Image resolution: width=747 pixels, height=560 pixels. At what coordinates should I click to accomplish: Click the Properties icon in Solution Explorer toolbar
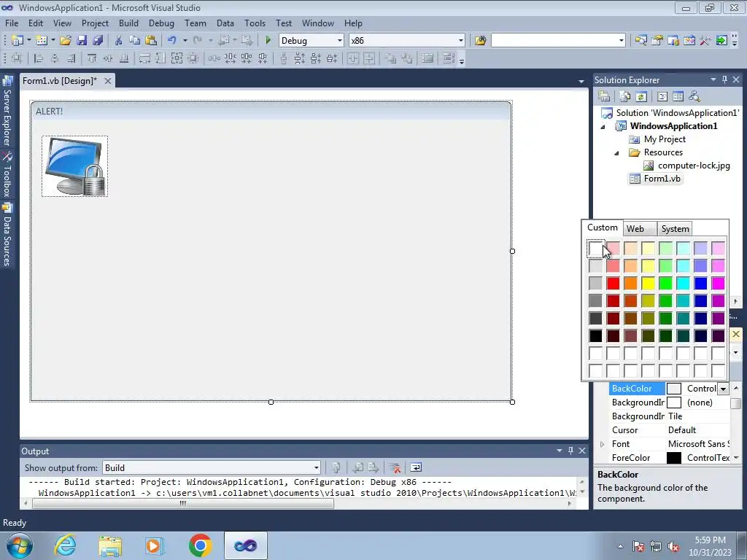click(x=604, y=97)
